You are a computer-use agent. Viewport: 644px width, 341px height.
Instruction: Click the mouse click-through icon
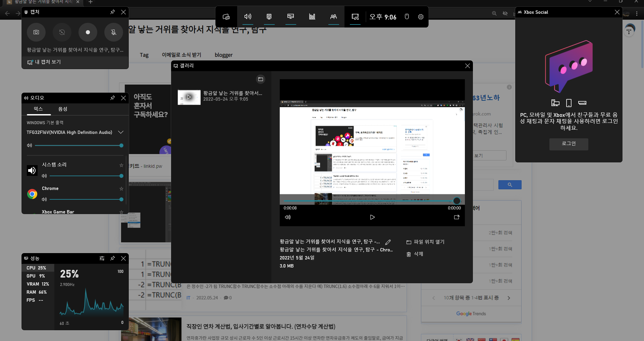(407, 17)
